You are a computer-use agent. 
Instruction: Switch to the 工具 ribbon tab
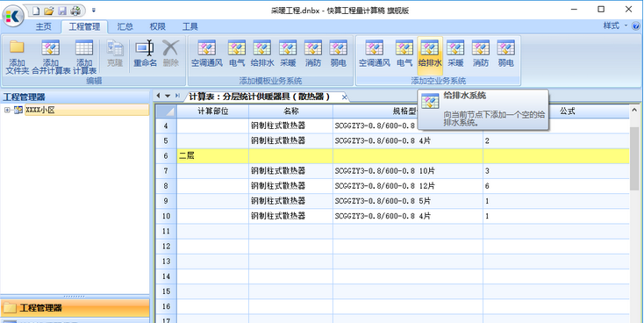coord(190,26)
